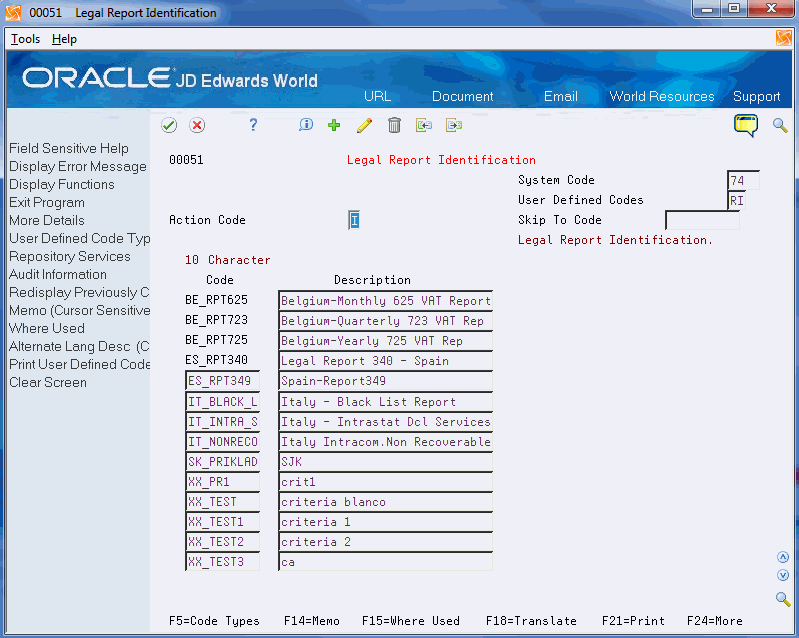Click the ES_RPT340 code text
Image resolution: width=799 pixels, height=638 pixels.
pos(217,360)
